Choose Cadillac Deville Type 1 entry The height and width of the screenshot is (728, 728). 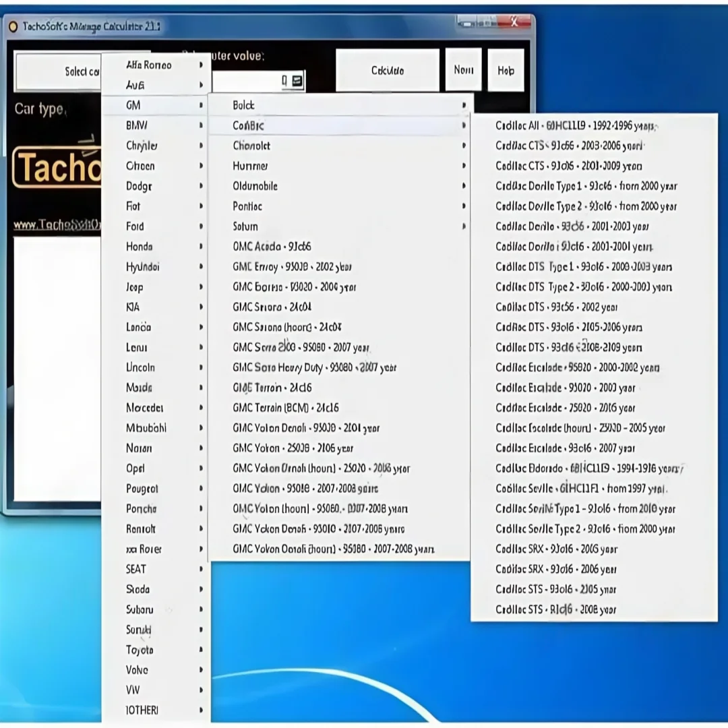click(595, 186)
